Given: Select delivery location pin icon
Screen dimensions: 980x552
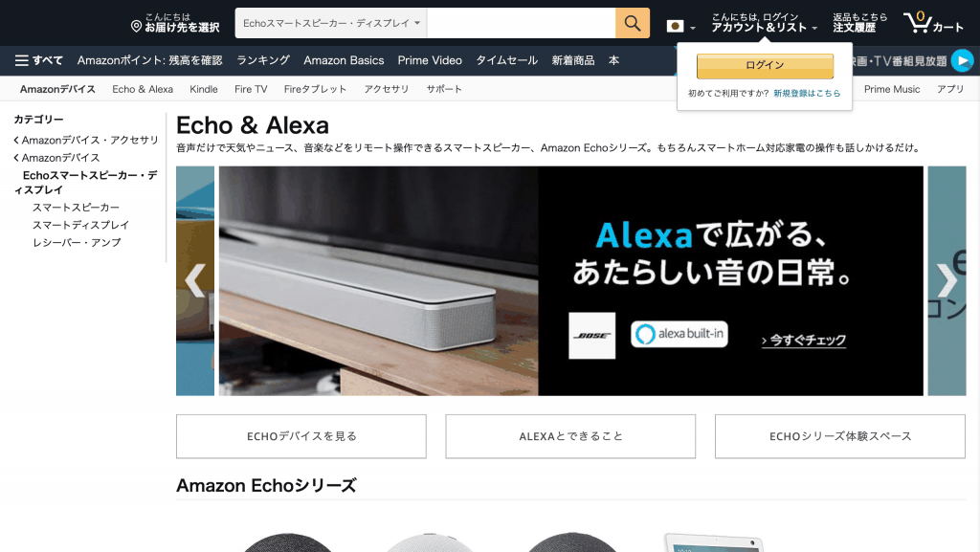Looking at the screenshot, I should click(x=136, y=26).
